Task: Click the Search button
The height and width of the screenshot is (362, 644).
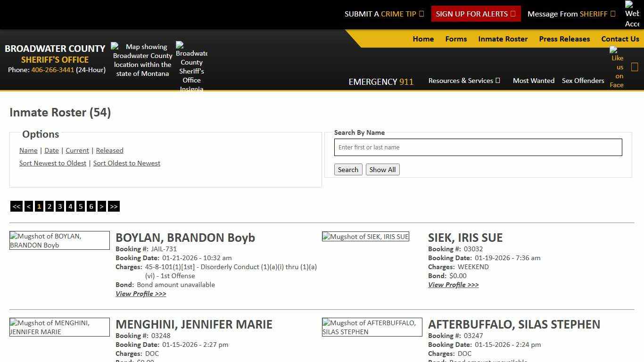Action: [348, 169]
